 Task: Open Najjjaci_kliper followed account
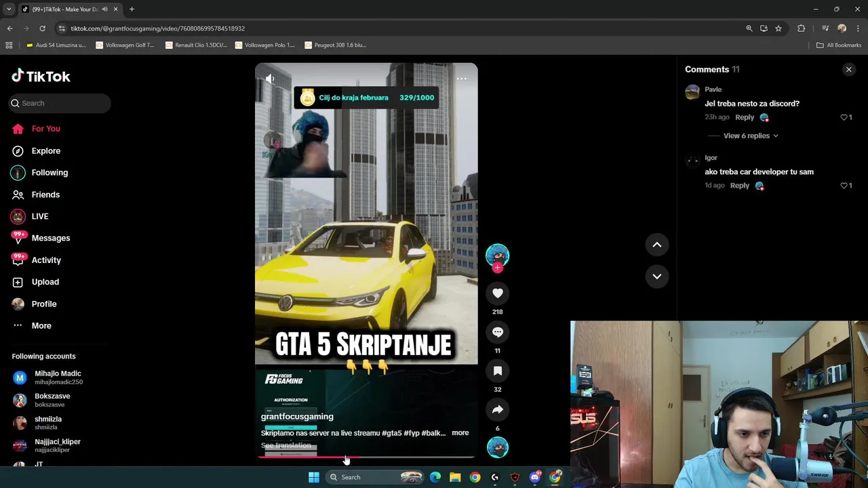tap(57, 445)
